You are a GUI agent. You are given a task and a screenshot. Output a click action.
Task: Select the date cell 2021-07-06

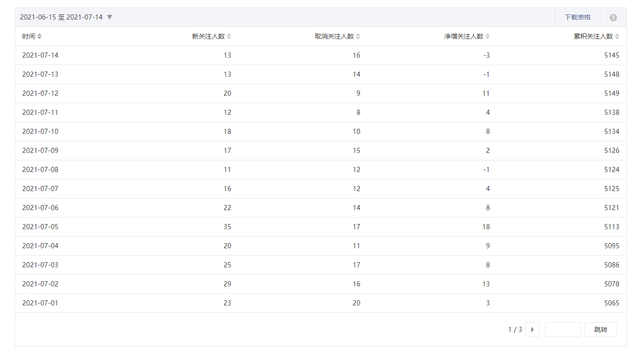coord(40,208)
